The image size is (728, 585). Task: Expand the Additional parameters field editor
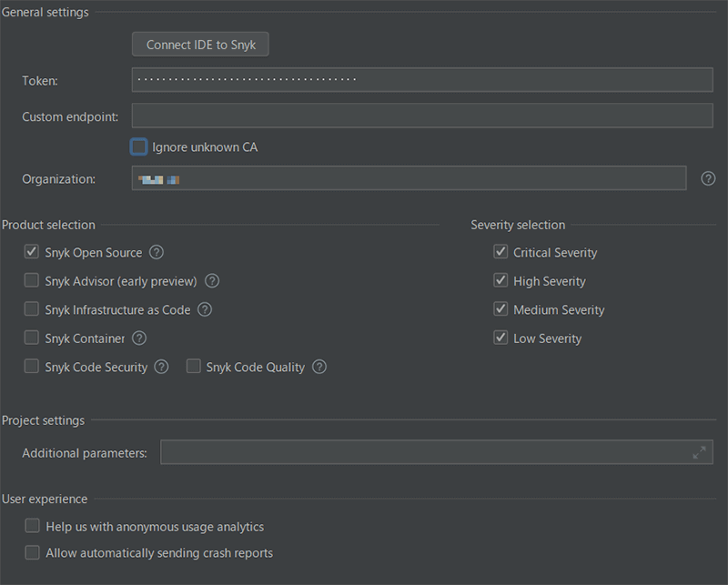pyautogui.click(x=699, y=452)
